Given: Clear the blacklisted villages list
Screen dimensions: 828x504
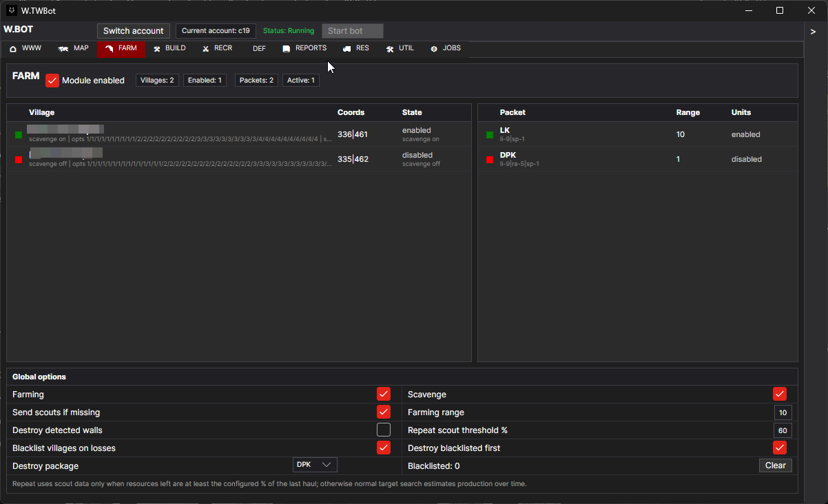Looking at the screenshot, I should pos(776,465).
